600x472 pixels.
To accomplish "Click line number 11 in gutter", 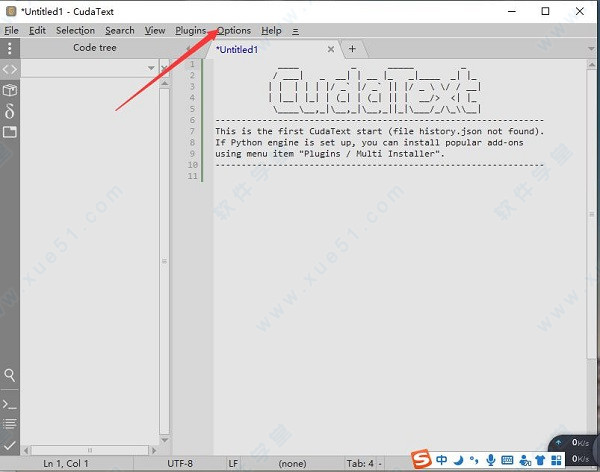I will (192, 176).
